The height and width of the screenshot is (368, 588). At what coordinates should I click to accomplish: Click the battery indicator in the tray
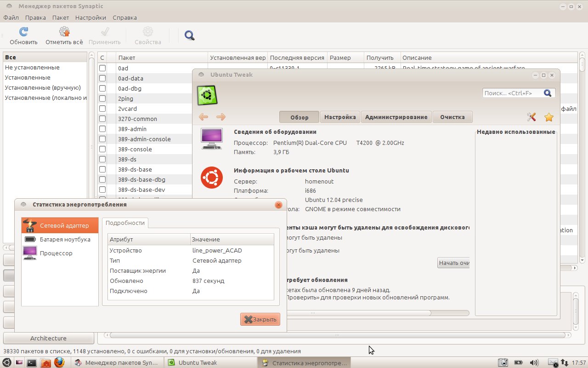click(519, 362)
